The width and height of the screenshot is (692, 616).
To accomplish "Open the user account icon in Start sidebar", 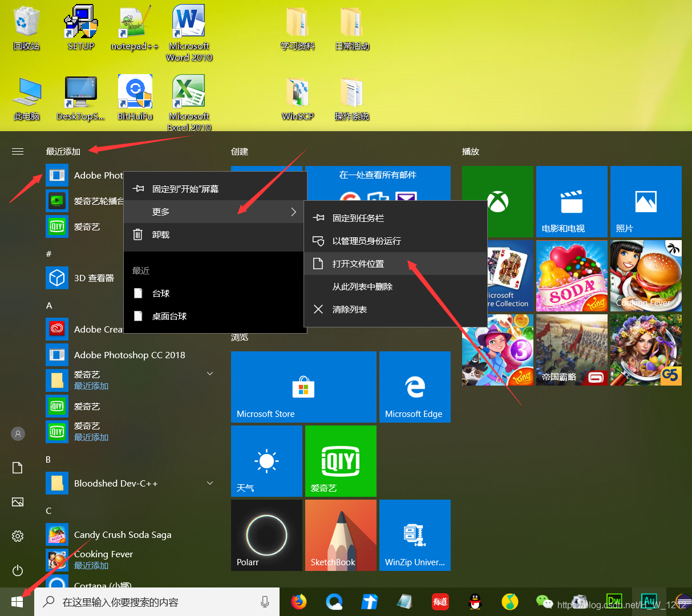I will tap(18, 433).
